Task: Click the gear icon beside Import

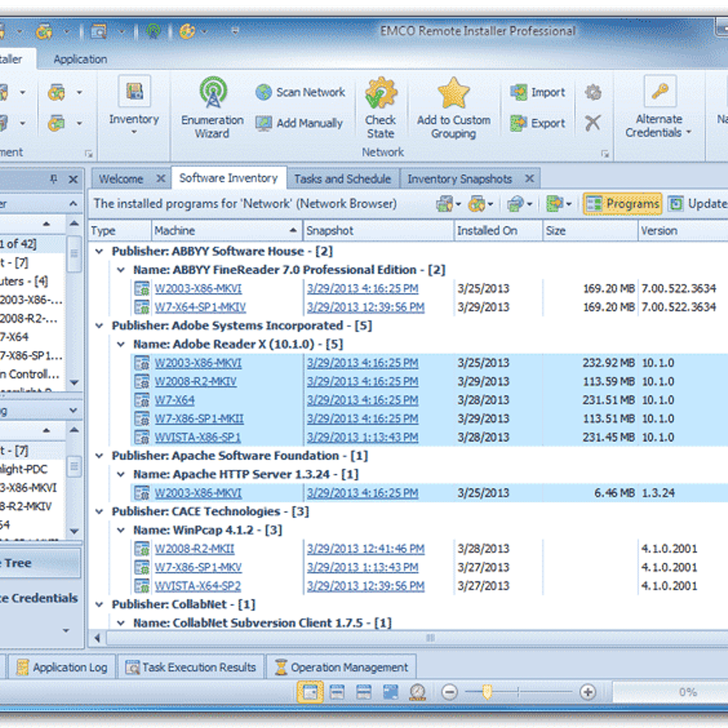Action: pyautogui.click(x=593, y=92)
